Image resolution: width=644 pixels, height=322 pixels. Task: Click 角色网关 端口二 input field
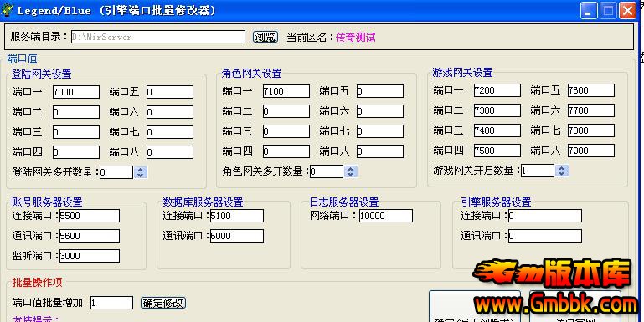click(286, 111)
